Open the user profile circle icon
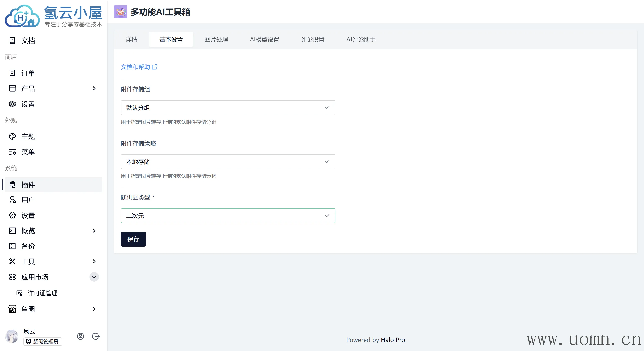Screen dimensions: 644x351 pyautogui.click(x=80, y=336)
